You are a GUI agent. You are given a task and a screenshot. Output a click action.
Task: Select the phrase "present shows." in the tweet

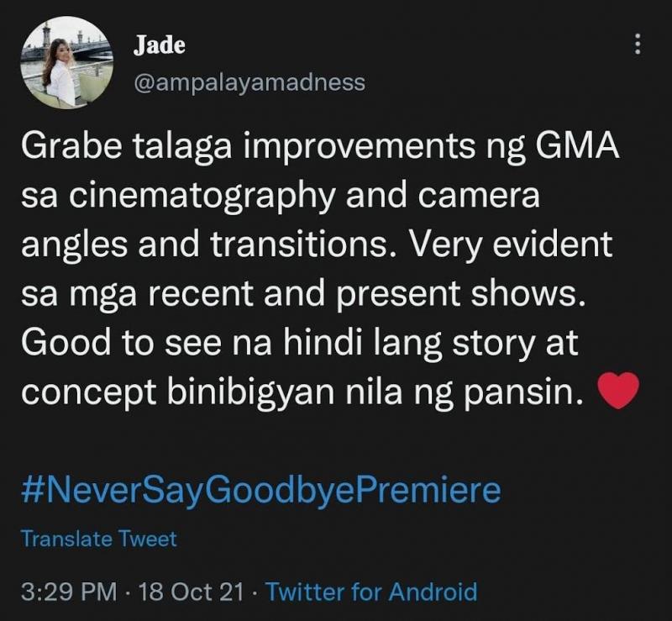pos(460,295)
